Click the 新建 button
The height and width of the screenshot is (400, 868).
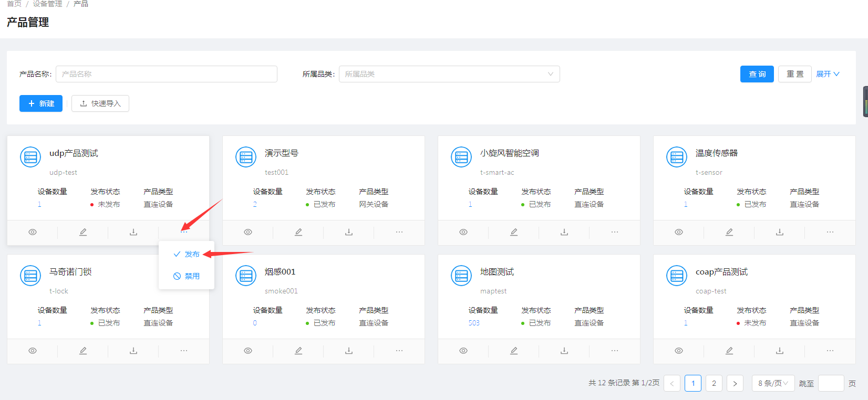click(x=41, y=103)
